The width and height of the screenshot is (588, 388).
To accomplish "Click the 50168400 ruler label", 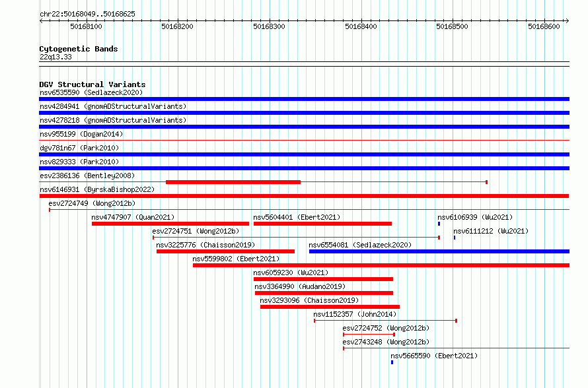I will [361, 26].
